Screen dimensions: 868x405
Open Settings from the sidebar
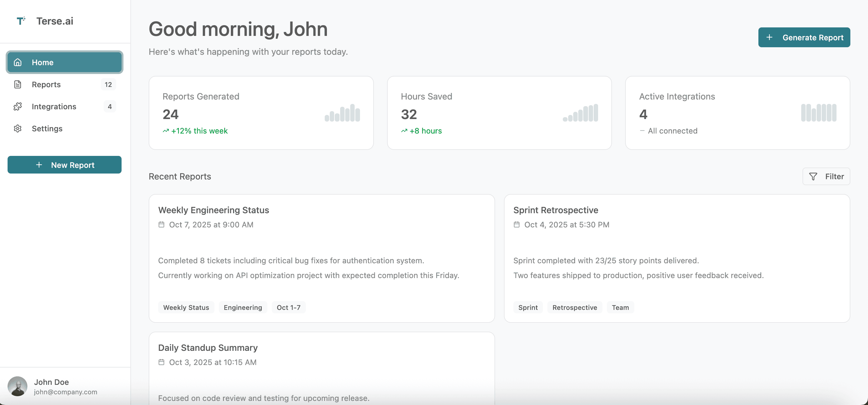point(64,128)
